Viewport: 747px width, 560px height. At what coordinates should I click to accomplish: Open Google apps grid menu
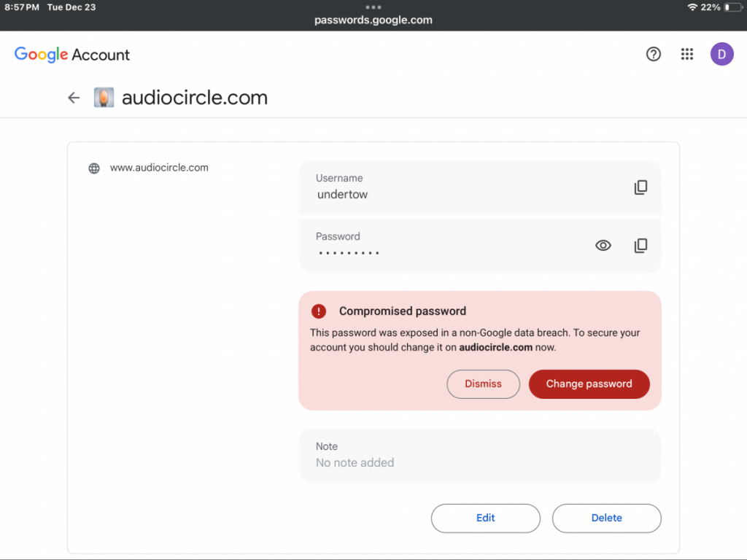(x=686, y=54)
